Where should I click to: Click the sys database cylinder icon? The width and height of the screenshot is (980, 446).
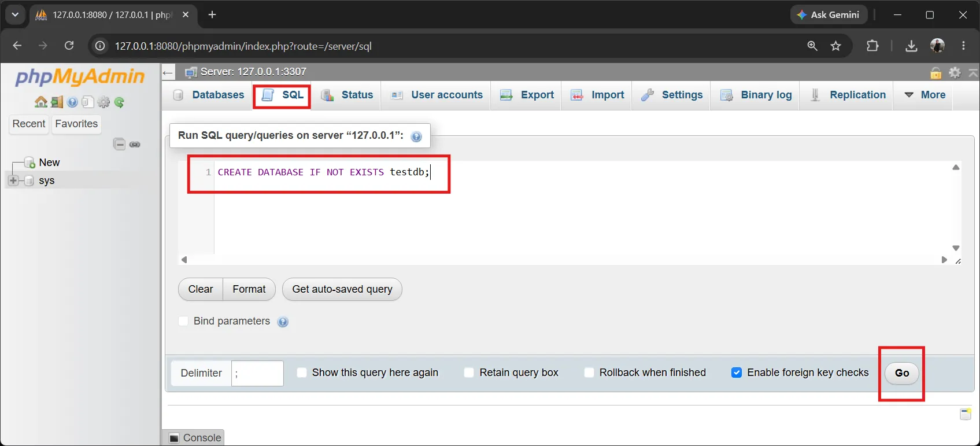[x=29, y=180]
